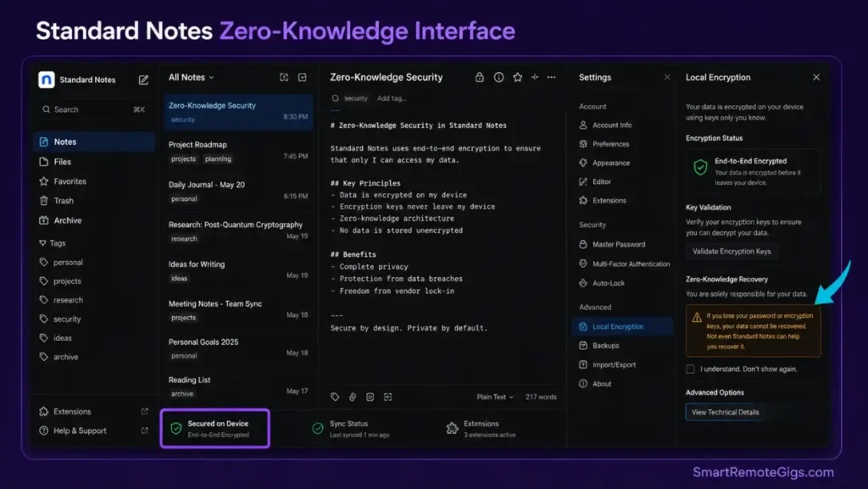
Task: Click the attachment paperclip icon
Action: (353, 397)
